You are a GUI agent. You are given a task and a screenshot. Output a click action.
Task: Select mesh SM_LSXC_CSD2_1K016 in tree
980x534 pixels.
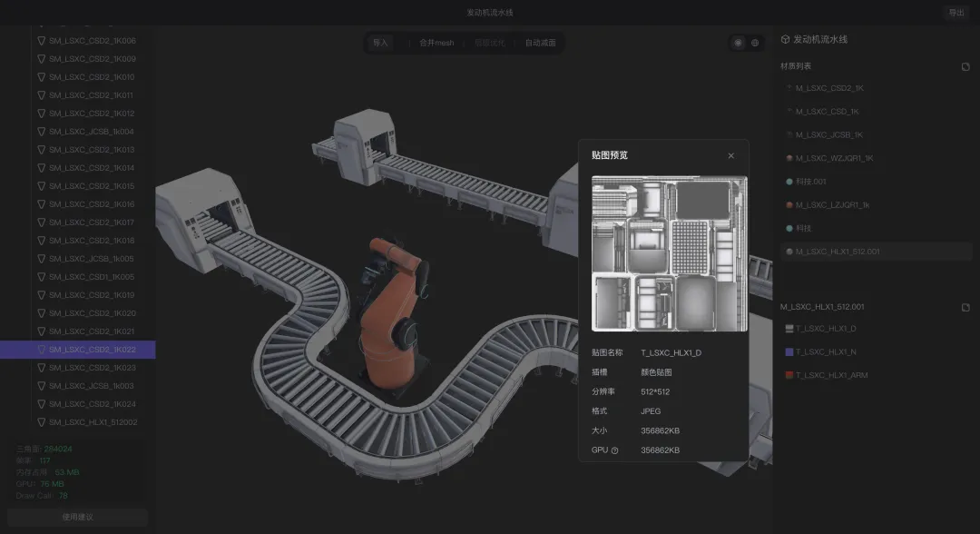tap(93, 203)
